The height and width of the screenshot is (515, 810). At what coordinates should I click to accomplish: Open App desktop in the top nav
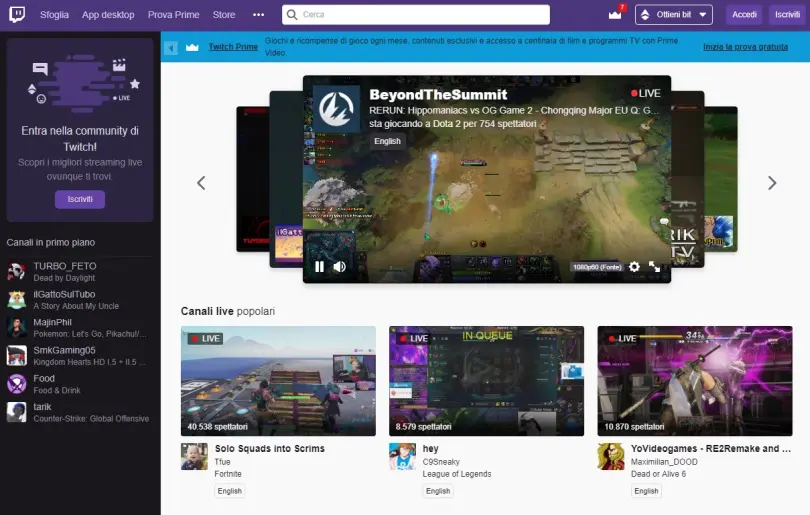pos(108,14)
